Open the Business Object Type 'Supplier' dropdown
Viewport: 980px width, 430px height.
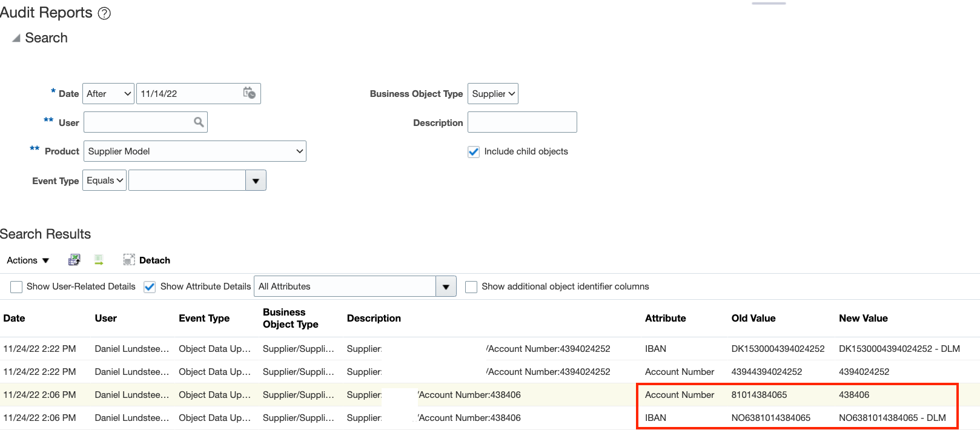pos(493,94)
